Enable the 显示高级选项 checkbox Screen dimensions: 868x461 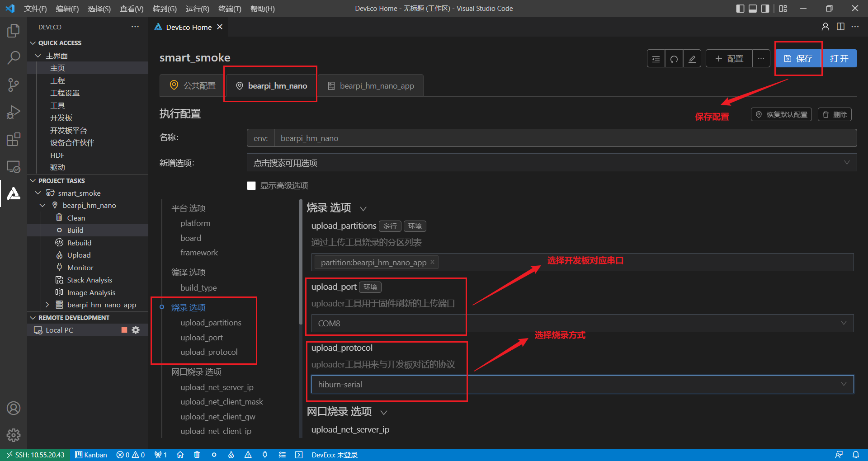coord(251,186)
